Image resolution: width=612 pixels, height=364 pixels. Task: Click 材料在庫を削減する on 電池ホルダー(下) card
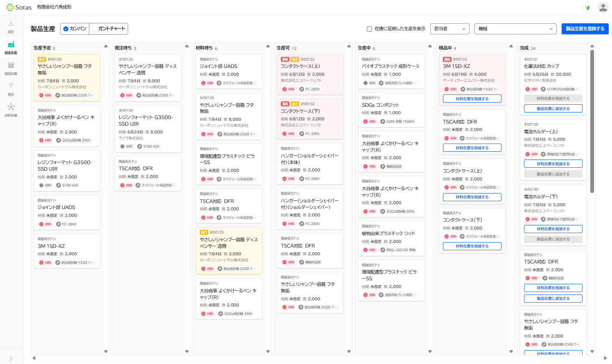553,229
